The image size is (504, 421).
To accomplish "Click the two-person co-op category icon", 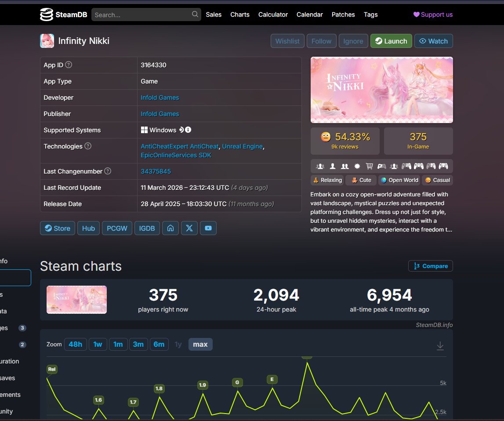I will [345, 166].
